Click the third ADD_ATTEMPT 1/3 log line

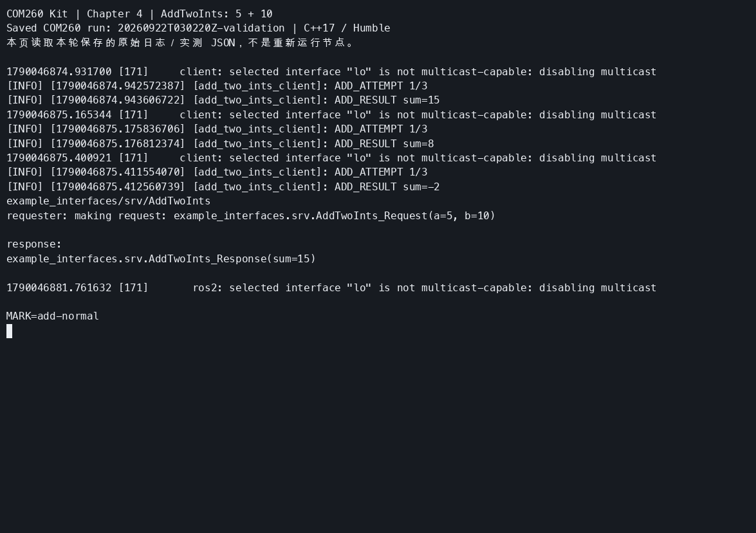[217, 172]
